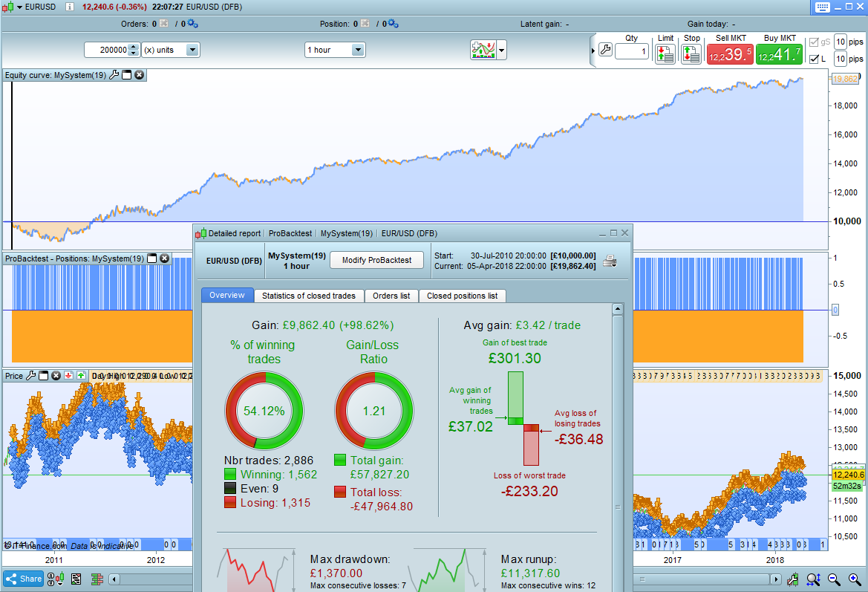The width and height of the screenshot is (868, 592).
Task: Print the detailed report with printer icon
Action: point(610,261)
